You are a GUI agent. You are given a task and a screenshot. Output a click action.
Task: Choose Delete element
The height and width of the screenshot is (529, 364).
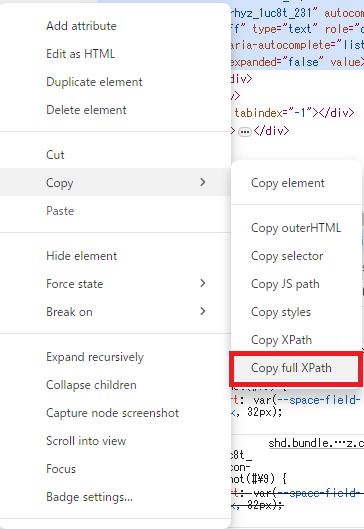(86, 110)
